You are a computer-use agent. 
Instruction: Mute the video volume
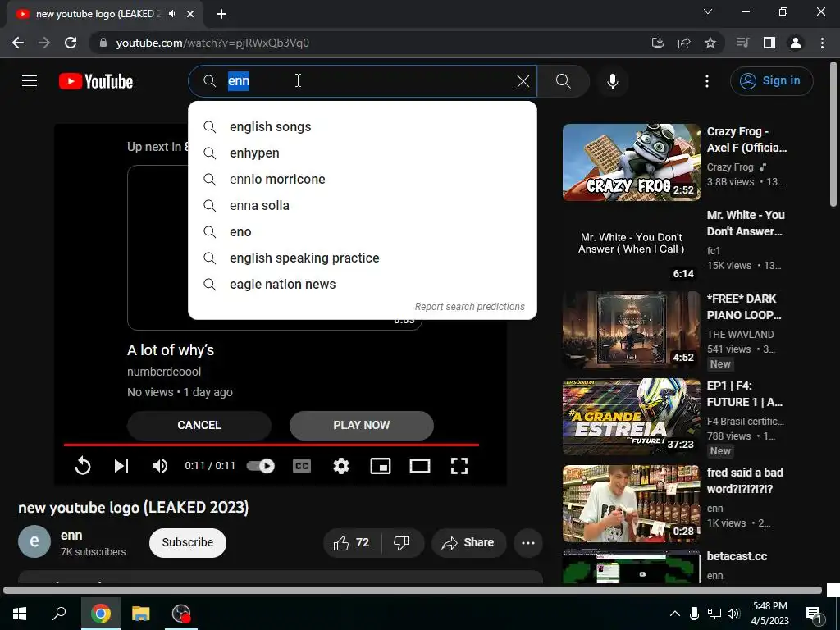[159, 466]
